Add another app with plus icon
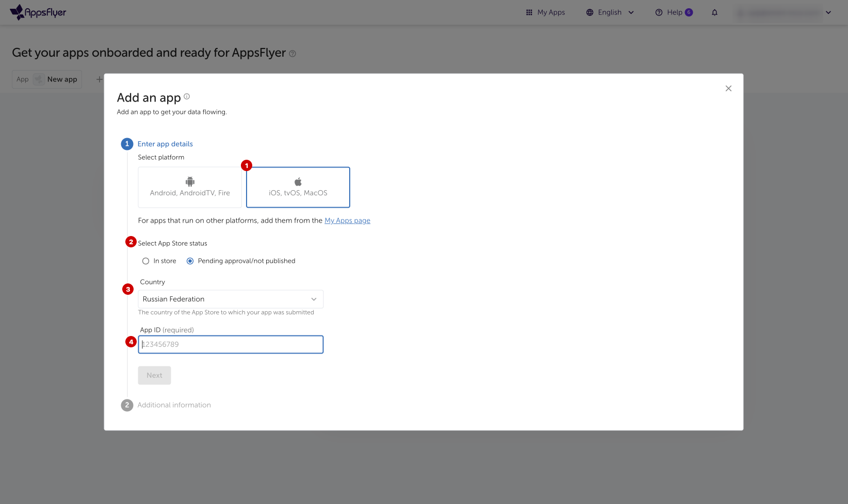This screenshot has height=504, width=848. pos(99,79)
